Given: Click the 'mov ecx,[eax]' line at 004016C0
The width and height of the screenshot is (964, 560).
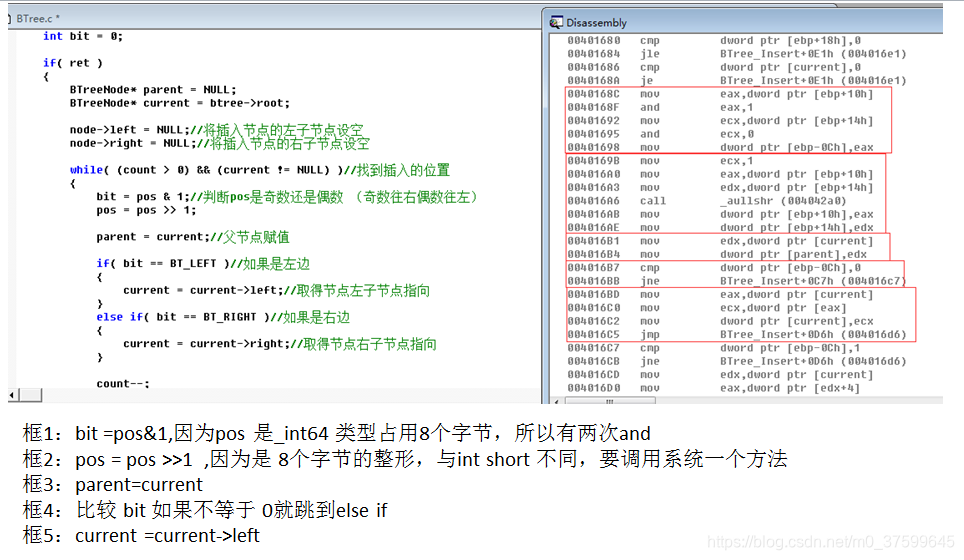Looking at the screenshot, I should point(707,308).
